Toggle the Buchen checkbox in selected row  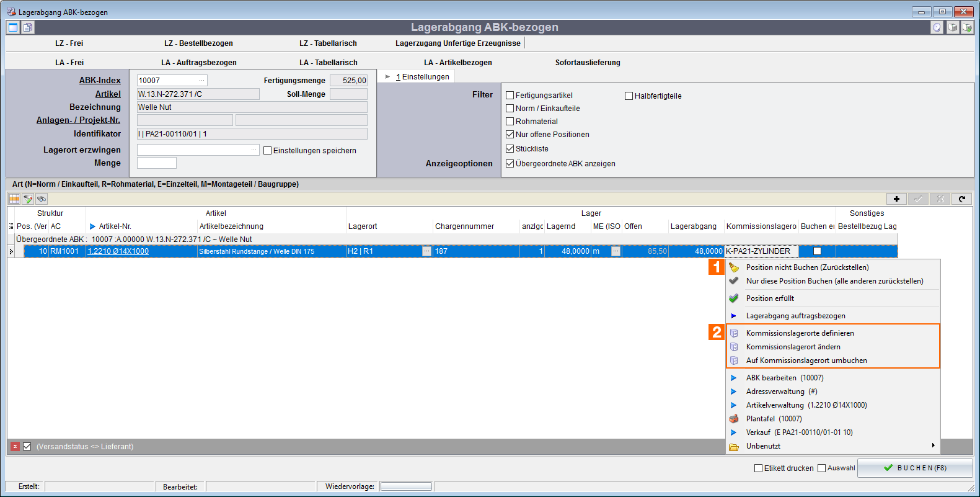pos(817,251)
